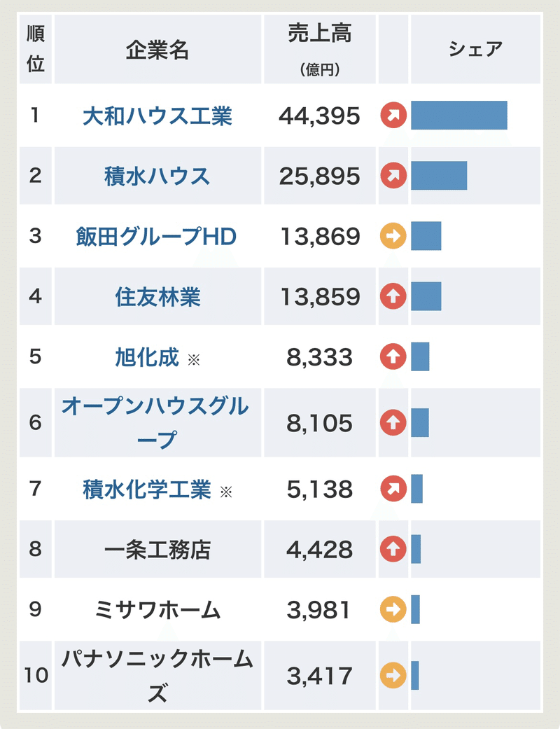Click the 旭化成 link
The width and height of the screenshot is (560, 729).
(147, 357)
